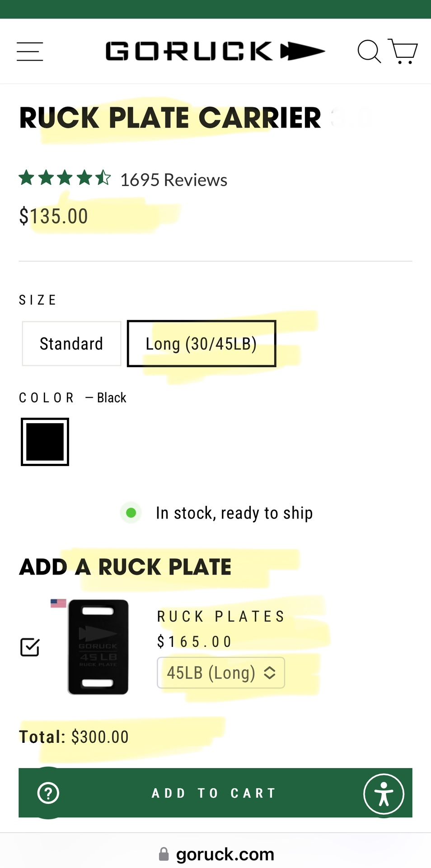Open the 1695 Reviews link
This screenshot has height=868, width=431.
click(x=173, y=180)
